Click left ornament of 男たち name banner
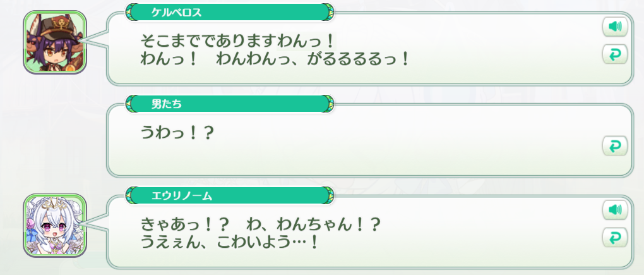The image size is (644, 275). coord(132,104)
